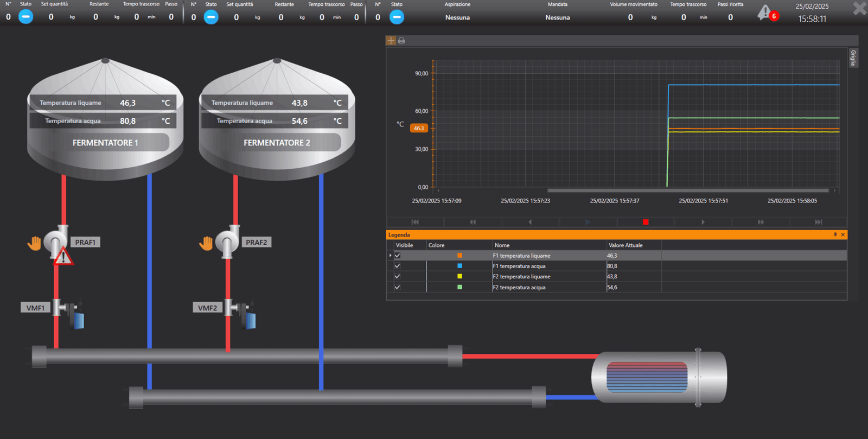Click the alarm bell with 6 notifications

pos(765,12)
